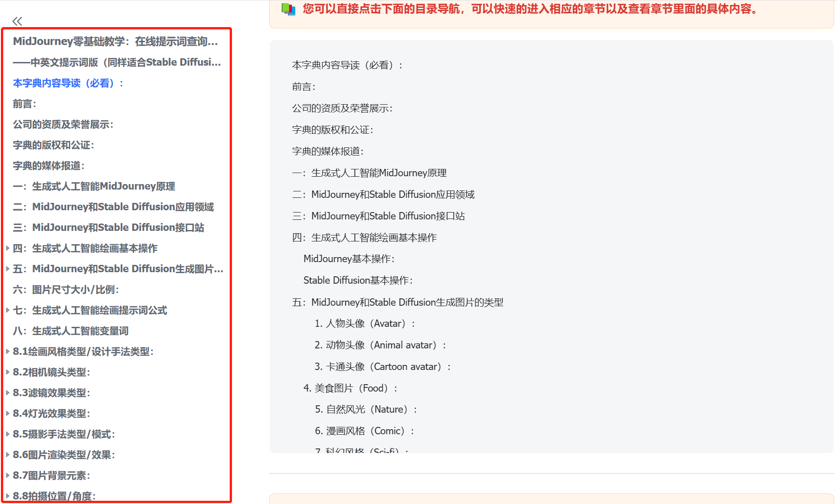
Task: Click the 本字典内容导读（必看） link in the contents
Action: point(348,65)
